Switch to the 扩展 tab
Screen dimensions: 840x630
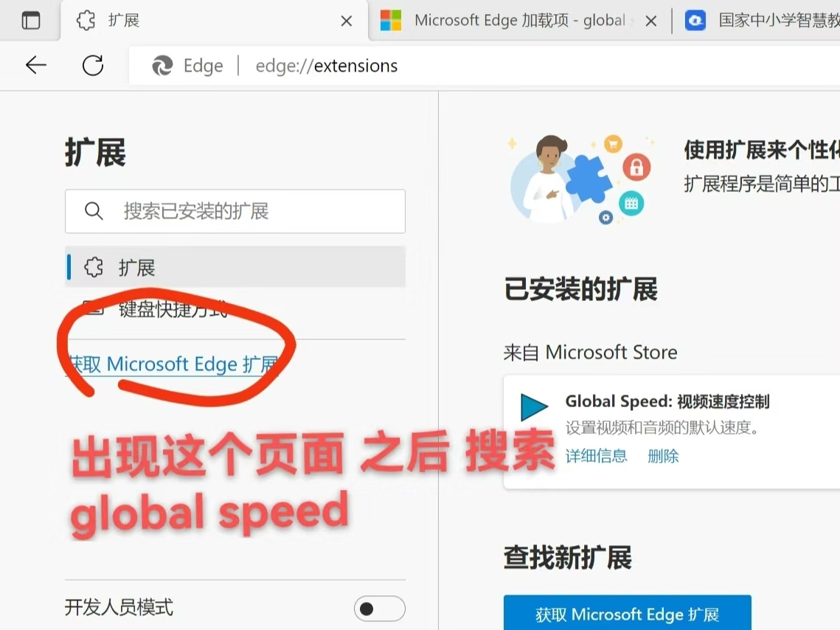click(x=215, y=21)
